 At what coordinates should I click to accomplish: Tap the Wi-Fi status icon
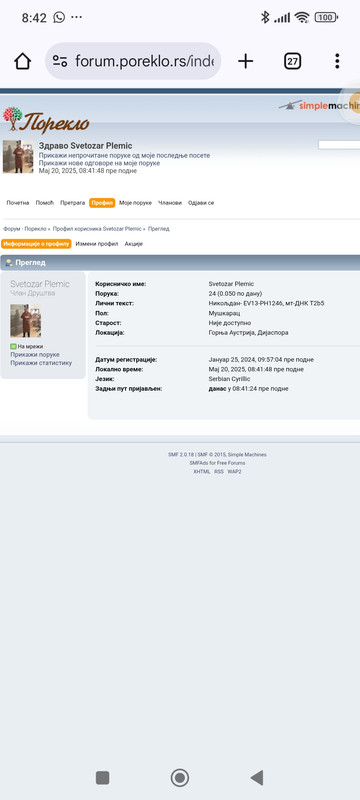coord(302,18)
